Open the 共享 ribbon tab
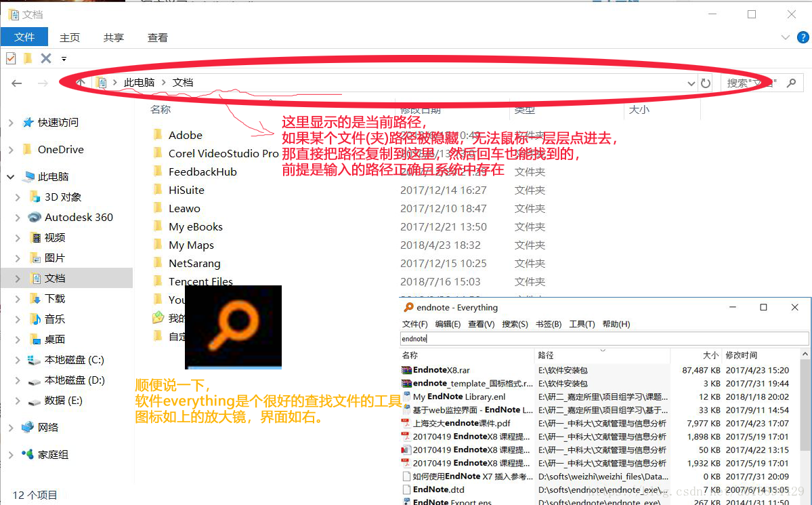Screen dimensions: 812x505 click(x=113, y=37)
